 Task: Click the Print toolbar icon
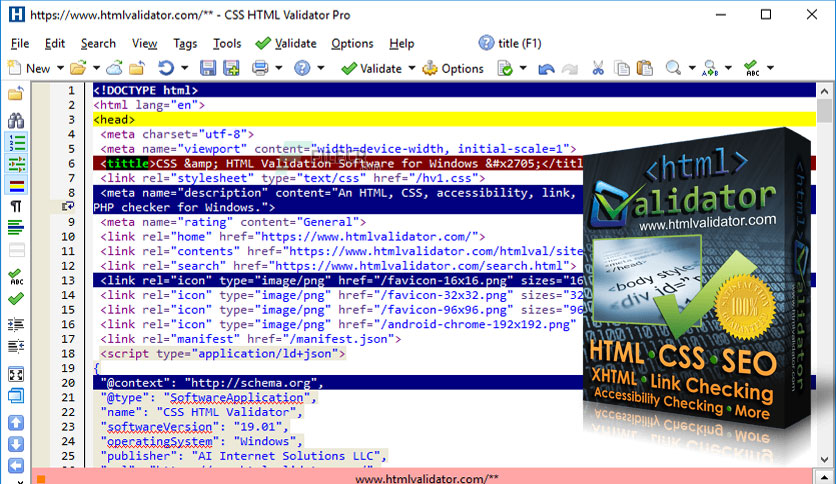260,68
